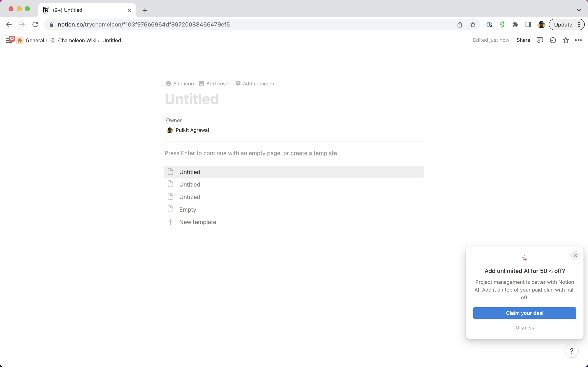Select the Empty template option
This screenshot has width=588, height=367.
187,209
